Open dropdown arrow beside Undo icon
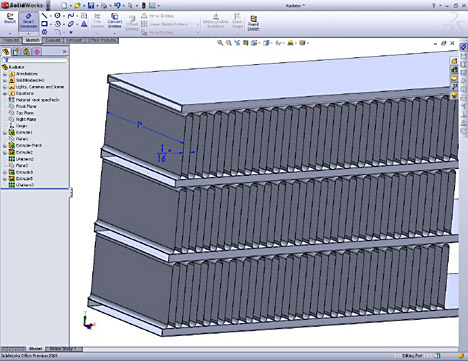The height and width of the screenshot is (361, 468). [x=123, y=6]
